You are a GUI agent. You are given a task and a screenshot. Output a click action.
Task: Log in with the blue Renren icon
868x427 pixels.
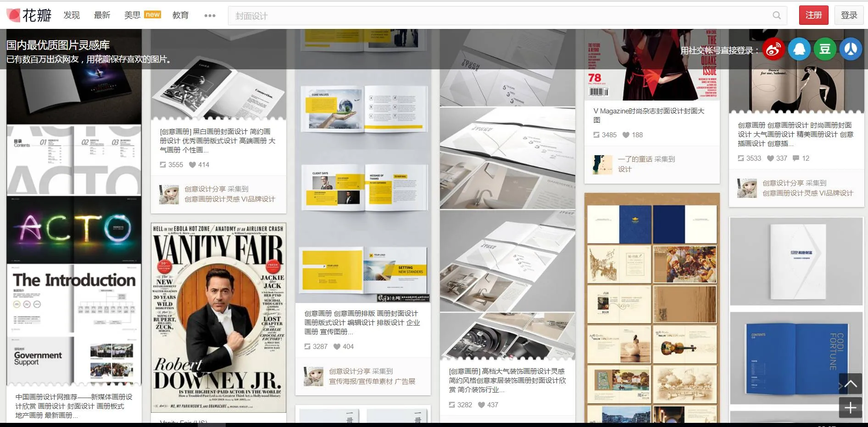pos(851,49)
